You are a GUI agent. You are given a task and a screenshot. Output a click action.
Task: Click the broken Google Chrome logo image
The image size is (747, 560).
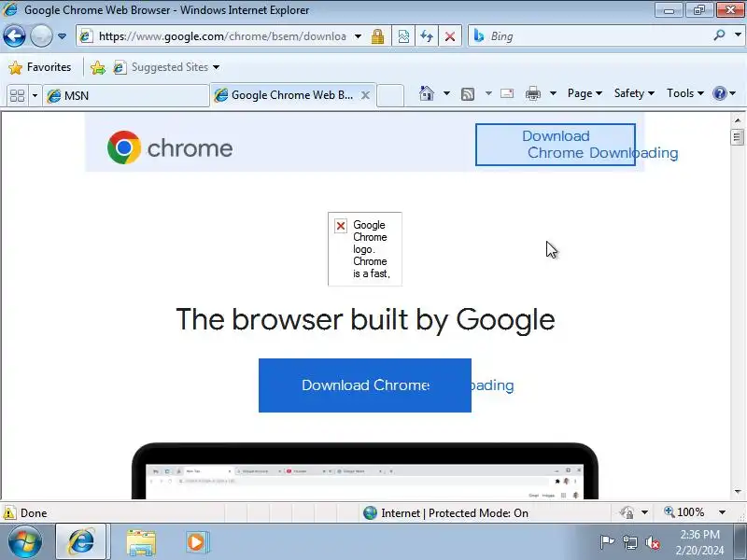[365, 249]
